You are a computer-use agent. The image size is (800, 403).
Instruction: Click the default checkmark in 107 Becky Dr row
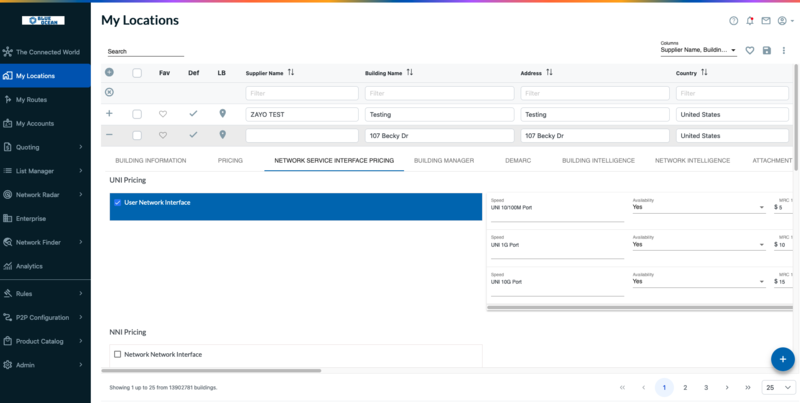pyautogui.click(x=193, y=135)
